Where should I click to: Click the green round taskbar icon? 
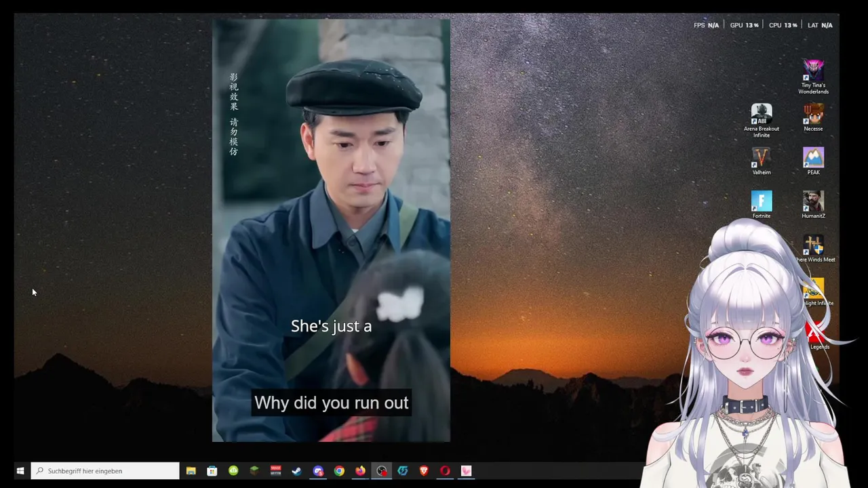click(x=233, y=470)
